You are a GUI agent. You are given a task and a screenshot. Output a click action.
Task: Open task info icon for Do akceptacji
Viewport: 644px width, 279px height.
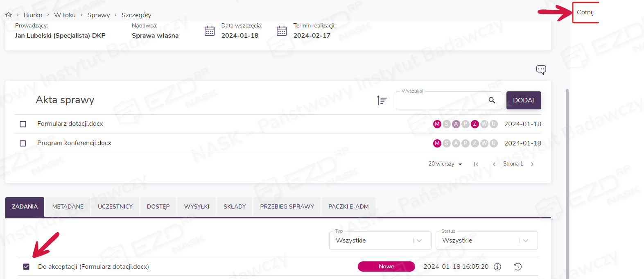click(x=497, y=267)
